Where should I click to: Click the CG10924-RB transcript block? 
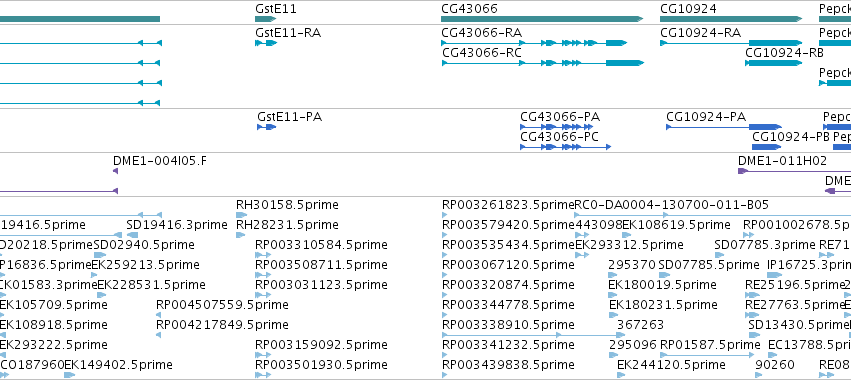click(x=773, y=63)
